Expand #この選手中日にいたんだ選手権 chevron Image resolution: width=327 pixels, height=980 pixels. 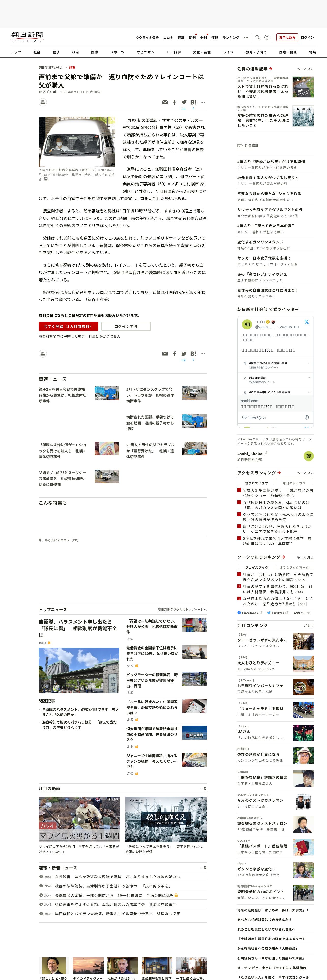(x=309, y=392)
